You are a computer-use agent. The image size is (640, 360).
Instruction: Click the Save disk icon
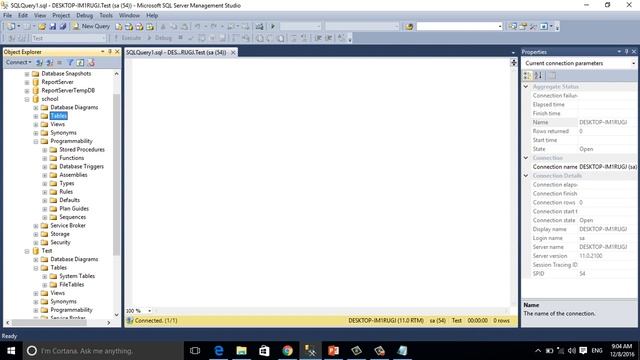pos(53,27)
